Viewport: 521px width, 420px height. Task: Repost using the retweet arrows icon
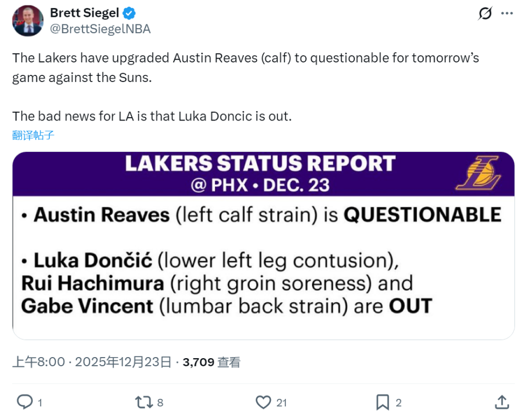point(143,402)
